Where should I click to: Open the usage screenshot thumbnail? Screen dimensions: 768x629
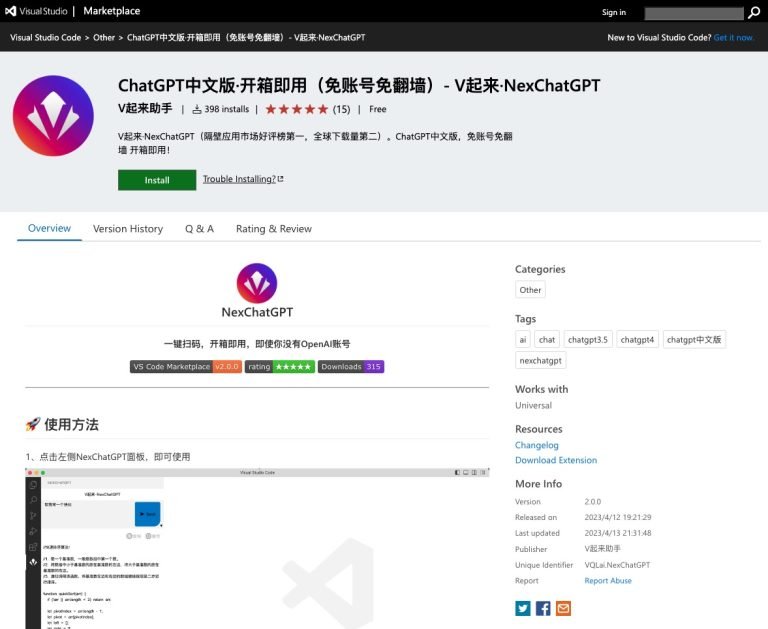(257, 548)
